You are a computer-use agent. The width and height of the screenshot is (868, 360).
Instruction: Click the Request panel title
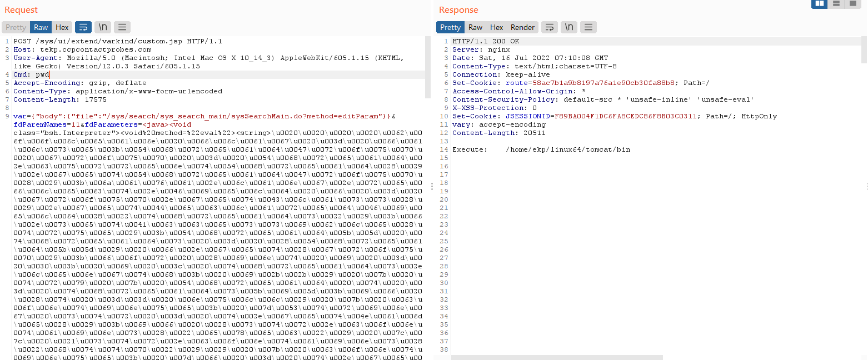click(21, 9)
